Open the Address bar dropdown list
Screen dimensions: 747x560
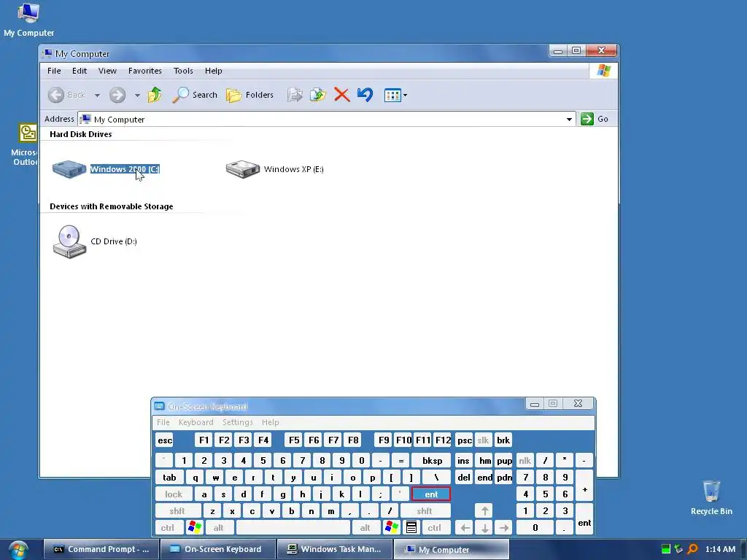point(569,119)
